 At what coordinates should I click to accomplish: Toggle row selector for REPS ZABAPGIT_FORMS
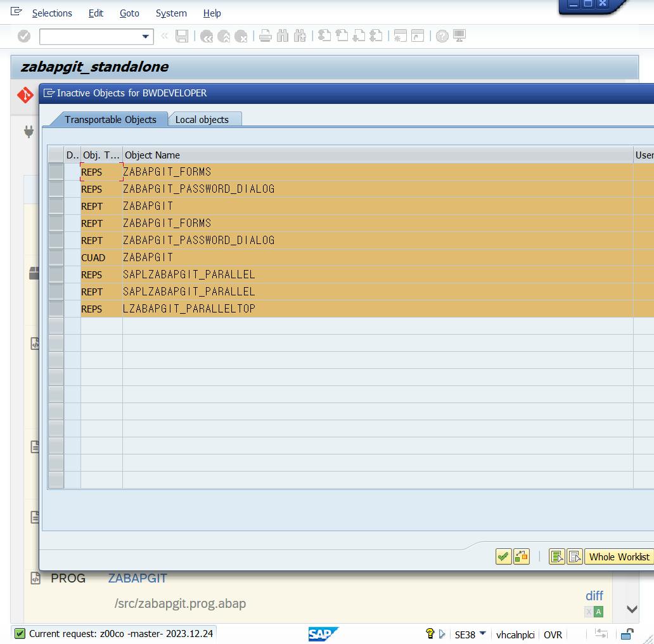(56, 172)
